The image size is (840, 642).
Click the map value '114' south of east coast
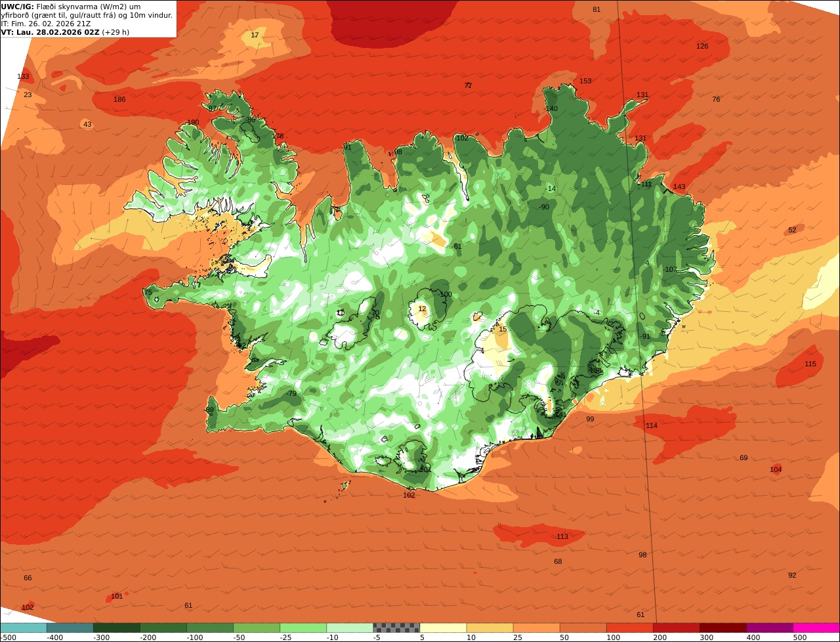click(651, 426)
